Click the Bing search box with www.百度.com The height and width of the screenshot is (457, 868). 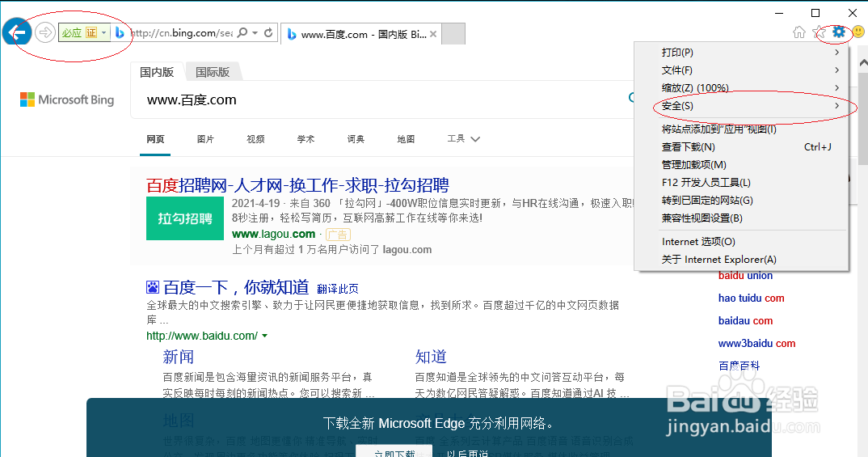tap(382, 99)
